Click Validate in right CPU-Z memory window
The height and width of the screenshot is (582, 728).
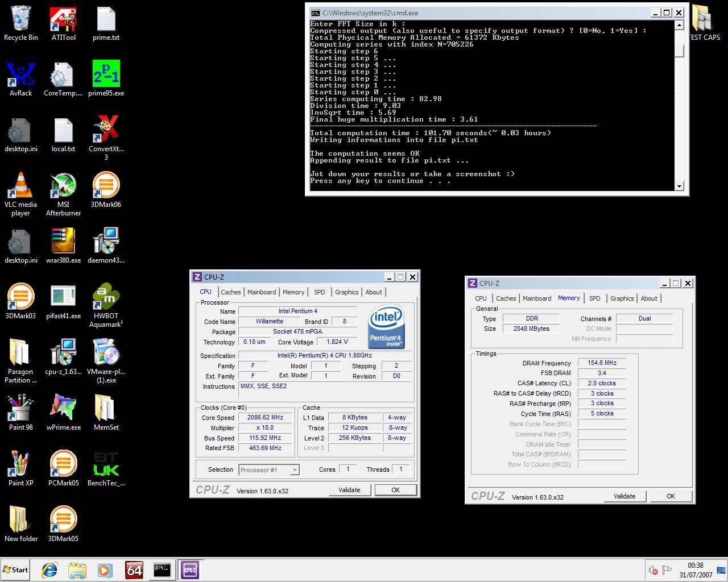click(624, 496)
